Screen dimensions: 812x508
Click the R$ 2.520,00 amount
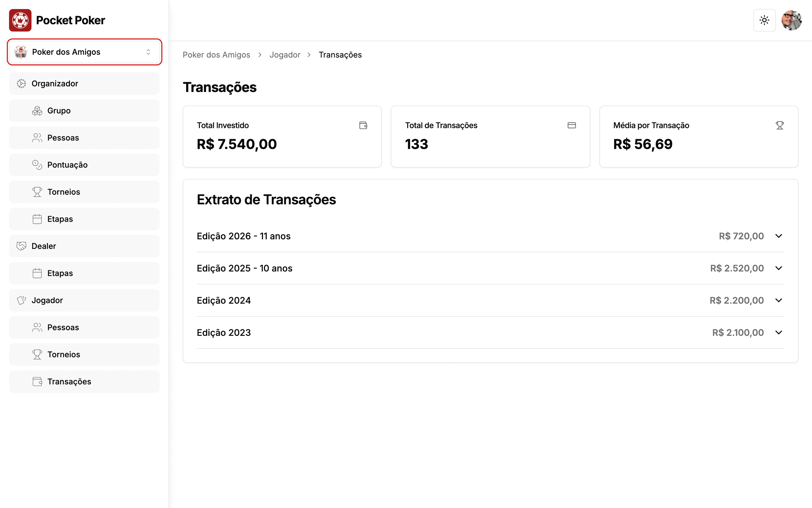737,268
